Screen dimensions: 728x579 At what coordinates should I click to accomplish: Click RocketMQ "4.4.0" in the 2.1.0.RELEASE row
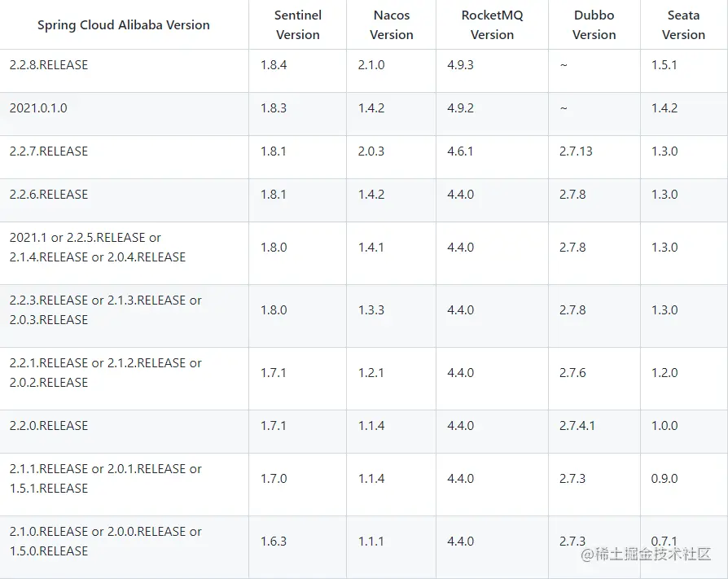click(461, 542)
